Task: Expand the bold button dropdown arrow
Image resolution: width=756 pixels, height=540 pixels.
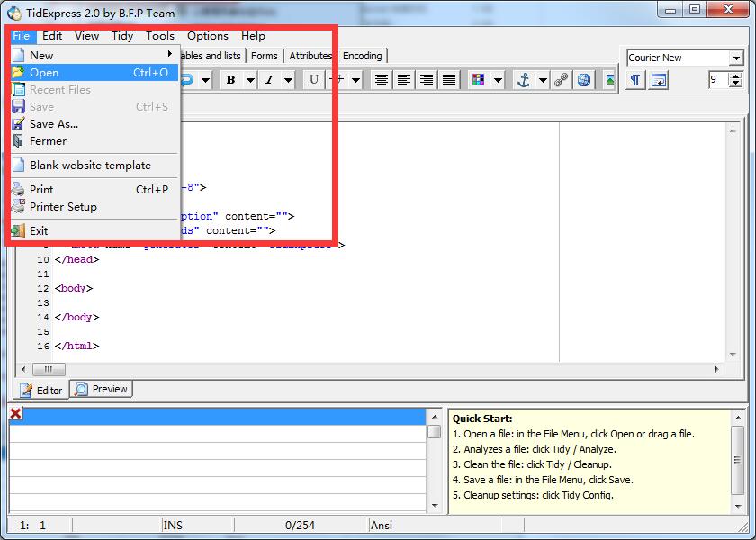Action: 250,79
